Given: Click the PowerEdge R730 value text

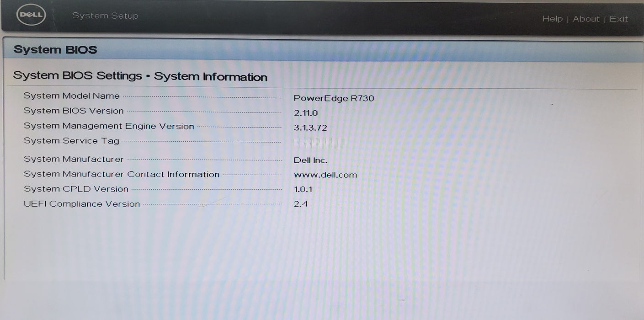Looking at the screenshot, I should point(334,98).
